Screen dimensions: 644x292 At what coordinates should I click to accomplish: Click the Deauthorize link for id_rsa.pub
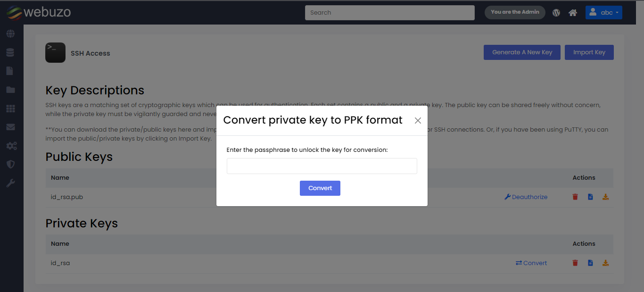pyautogui.click(x=526, y=197)
